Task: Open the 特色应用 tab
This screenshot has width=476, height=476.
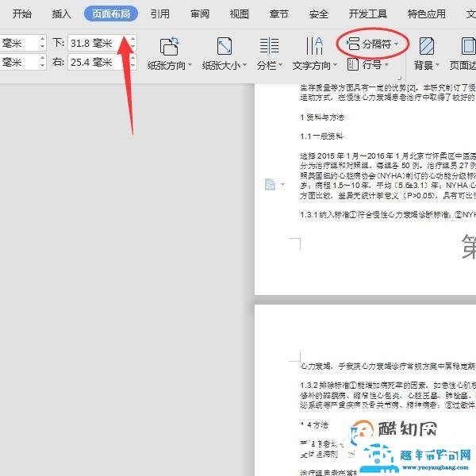Action: 427,13
